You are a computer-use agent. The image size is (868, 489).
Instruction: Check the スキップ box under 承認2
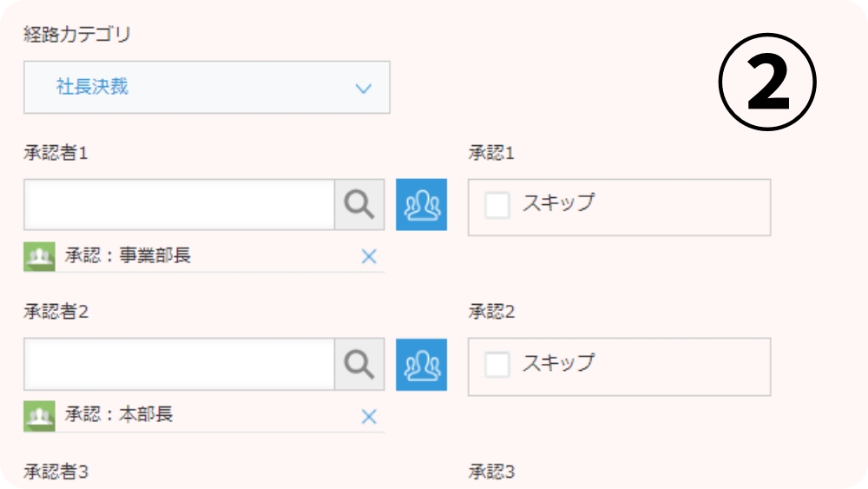point(497,365)
